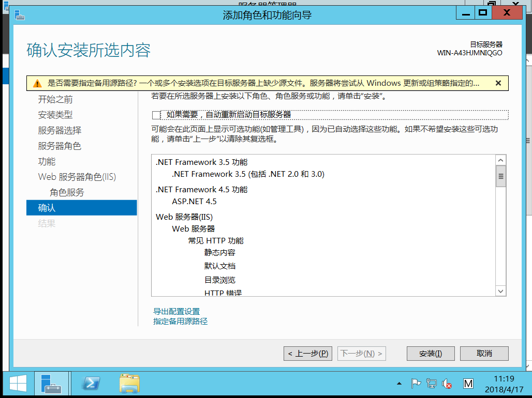Click 上一步(P) button
Screen dimensions: 532x398
308,354
